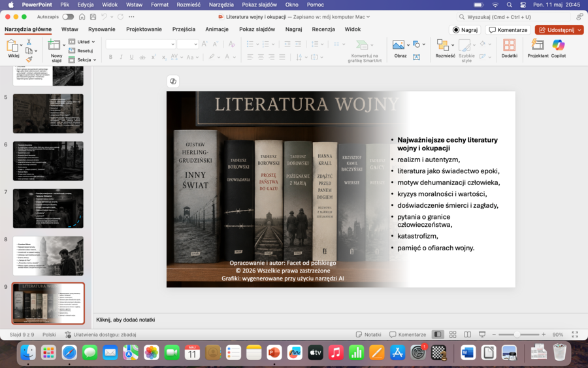Open the Sekcja dropdown
588x368 pixels.
coord(82,59)
